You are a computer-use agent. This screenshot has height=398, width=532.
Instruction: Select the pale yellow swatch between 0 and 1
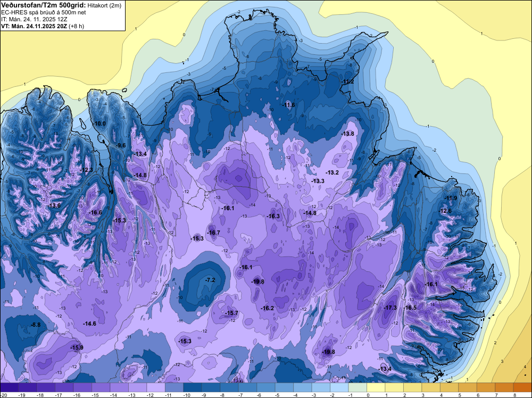(x=376, y=387)
